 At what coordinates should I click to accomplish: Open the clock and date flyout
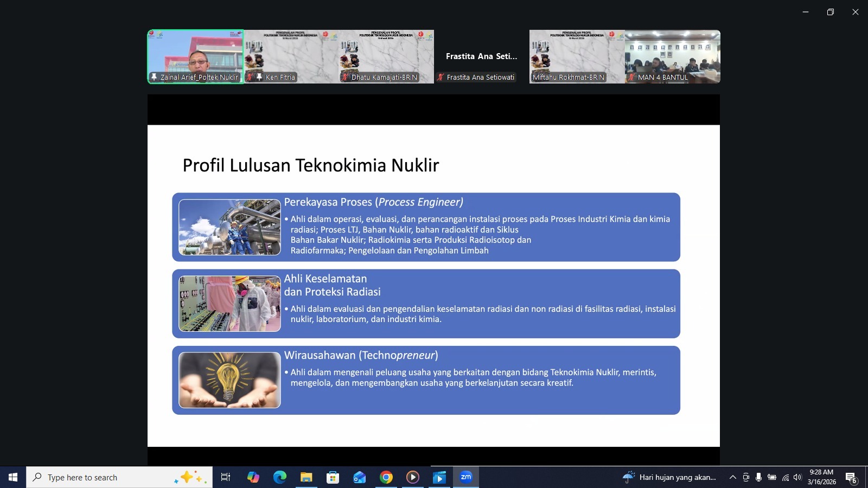coord(821,477)
